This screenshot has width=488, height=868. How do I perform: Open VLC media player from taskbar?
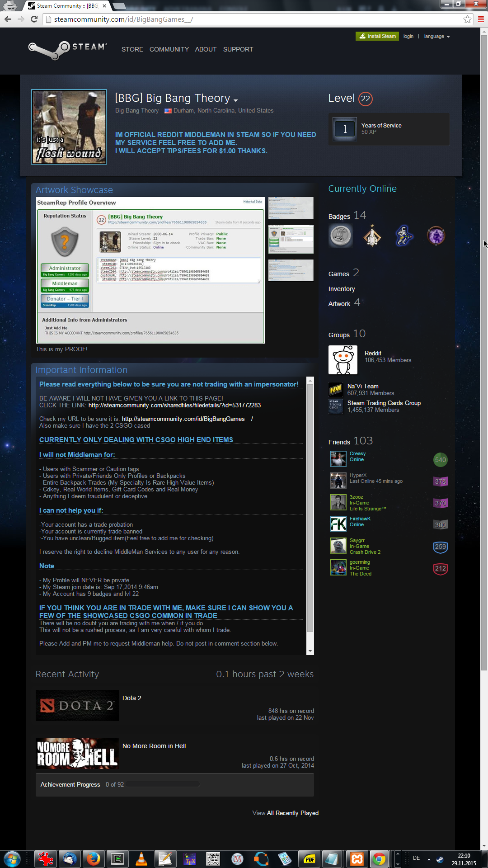[141, 859]
